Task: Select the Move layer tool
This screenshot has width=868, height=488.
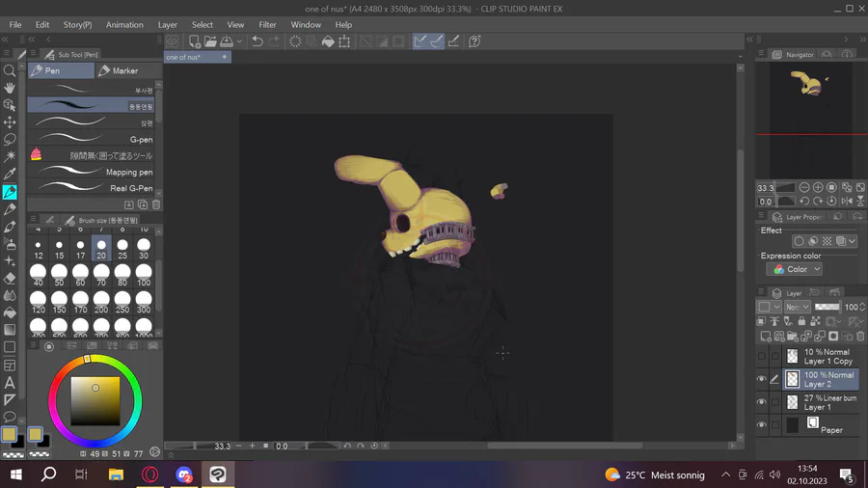Action: (x=10, y=122)
